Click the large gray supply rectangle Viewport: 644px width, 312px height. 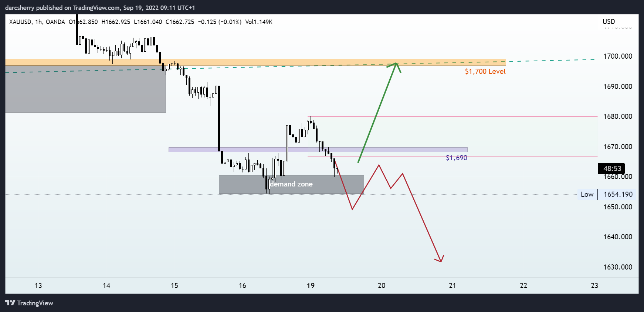point(85,89)
